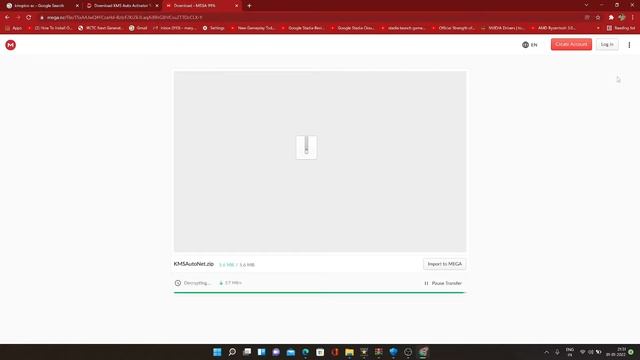Open the NVIDIA Drivers bookmark
Image resolution: width=640 pixels, height=360 pixels.
[x=503, y=28]
